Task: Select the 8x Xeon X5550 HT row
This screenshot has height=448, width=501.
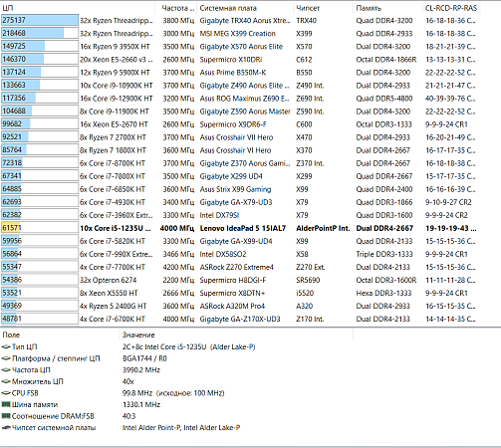Action: pyautogui.click(x=240, y=293)
